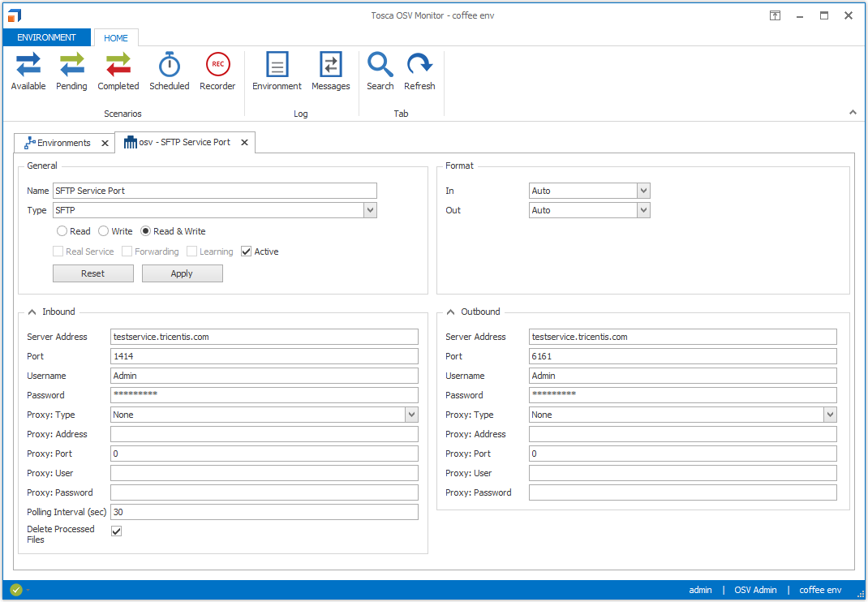This screenshot has width=868, height=602.
Task: Show Pending scenarios
Action: [71, 71]
